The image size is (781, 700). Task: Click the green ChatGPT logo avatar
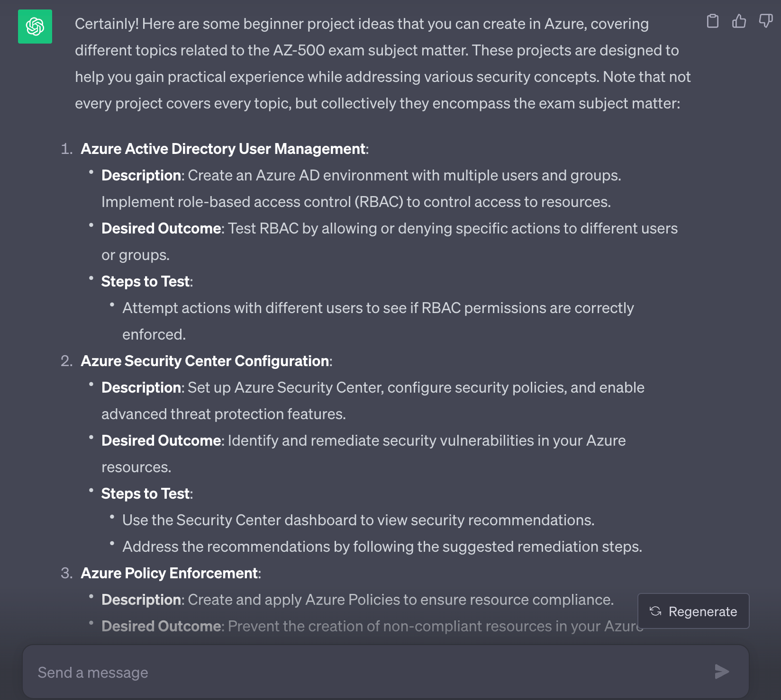pyautogui.click(x=35, y=27)
